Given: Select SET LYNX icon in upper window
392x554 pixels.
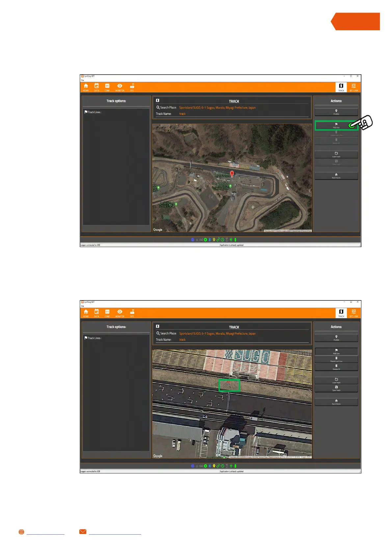Looking at the screenshot, I should click(353, 87).
